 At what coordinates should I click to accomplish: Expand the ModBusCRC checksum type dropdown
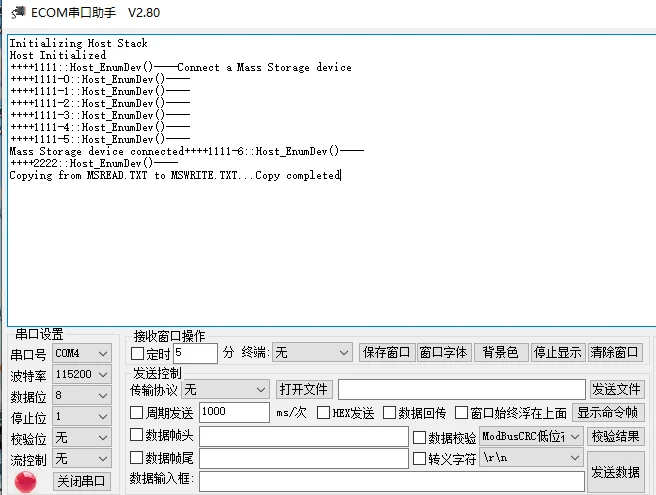point(531,437)
